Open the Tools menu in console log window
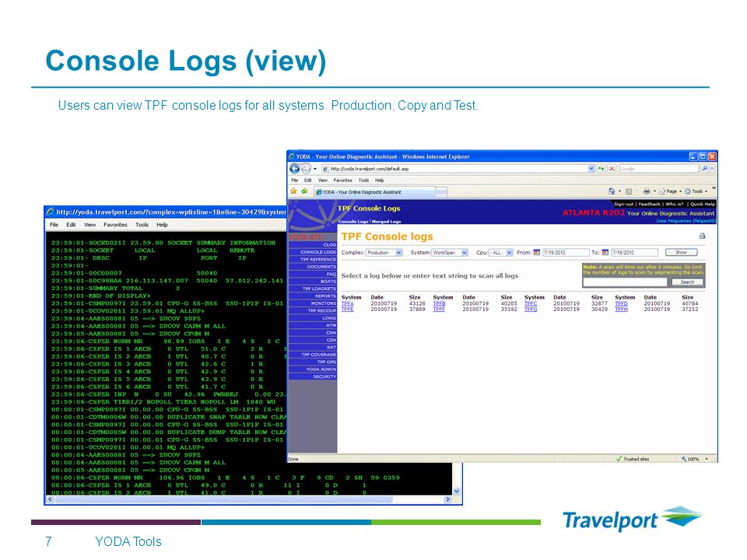Screen dimensions: 747x560 point(142,225)
